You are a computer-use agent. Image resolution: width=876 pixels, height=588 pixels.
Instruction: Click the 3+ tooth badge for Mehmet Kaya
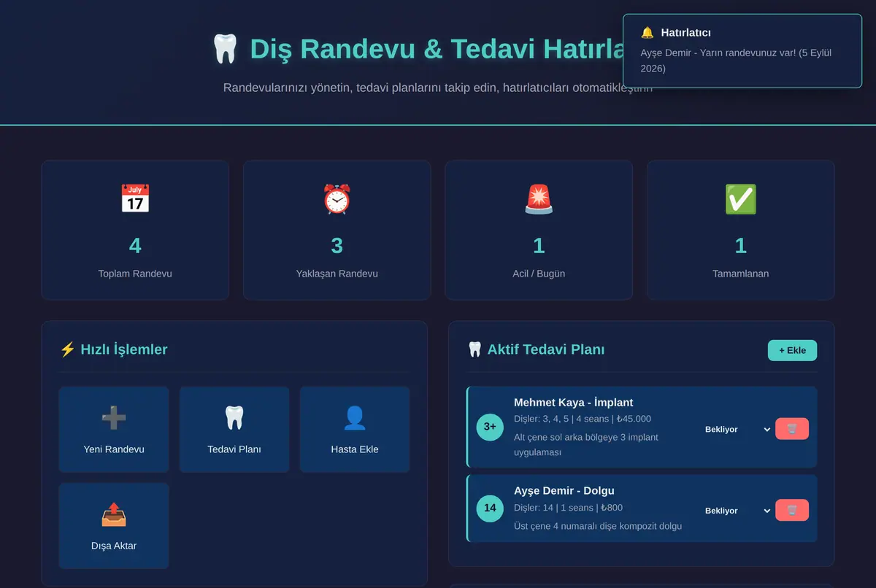pos(490,427)
